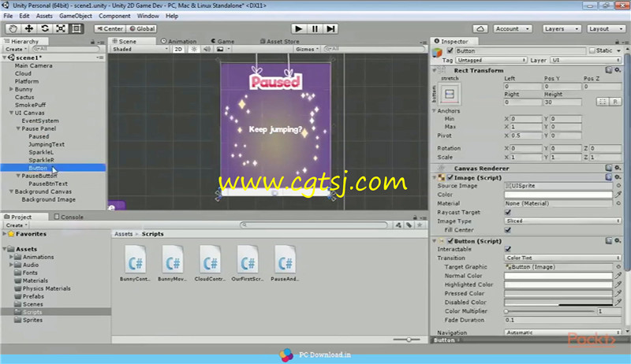The height and width of the screenshot is (364, 631).
Task: Open the Assets menu
Action: pos(44,16)
